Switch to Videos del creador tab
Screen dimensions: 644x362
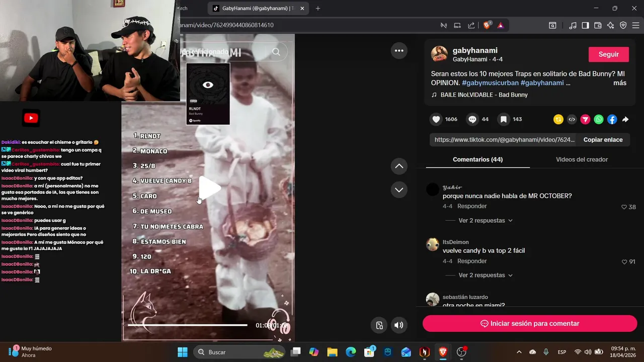[582, 159]
